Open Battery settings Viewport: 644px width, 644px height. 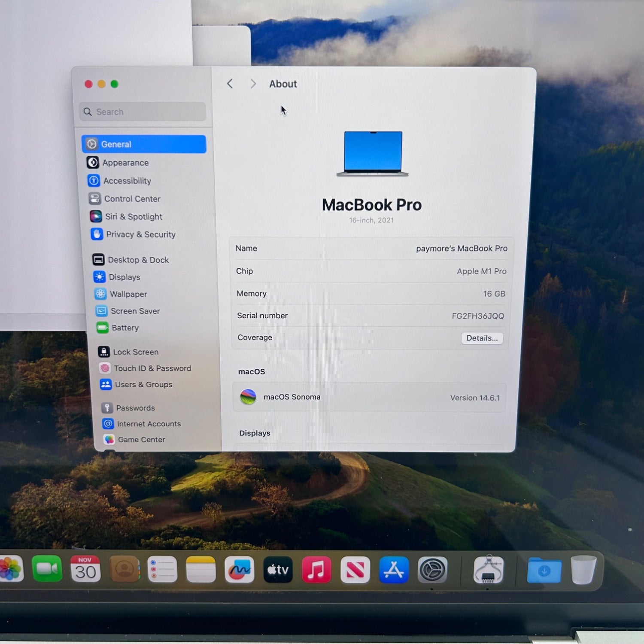click(x=125, y=328)
